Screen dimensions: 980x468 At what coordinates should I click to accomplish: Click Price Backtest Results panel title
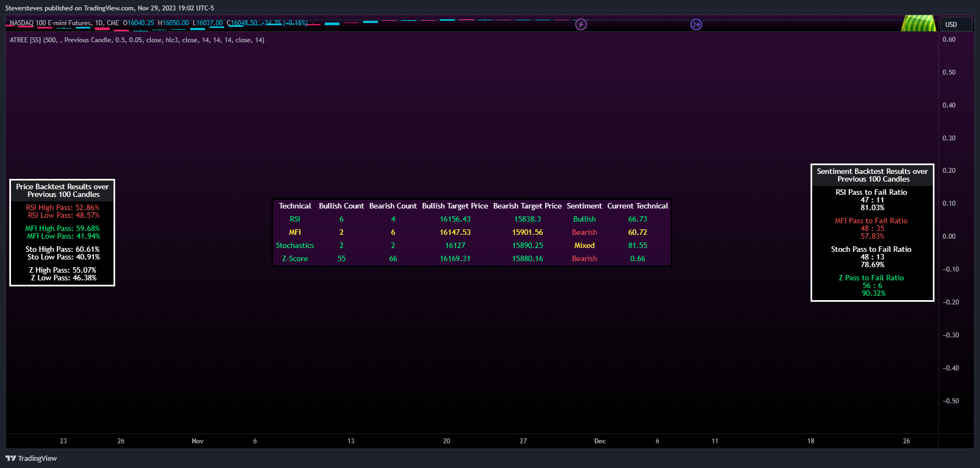(x=63, y=190)
